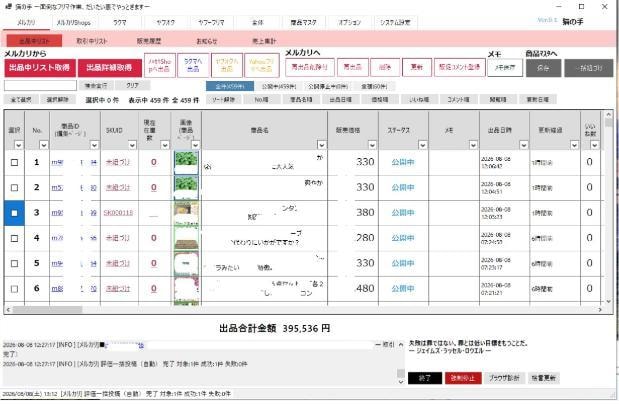Screen dimensions: 619x404
Task: Tick the checkbox for row 5
Action: 14,263
